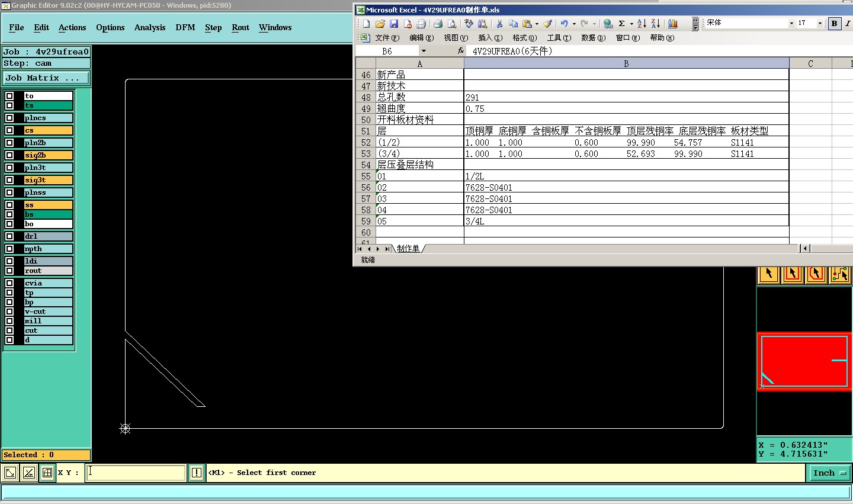Viewport: 853px width, 504px height.
Task: Toggle display box of layer 'plncs'
Action: pyautogui.click(x=9, y=118)
